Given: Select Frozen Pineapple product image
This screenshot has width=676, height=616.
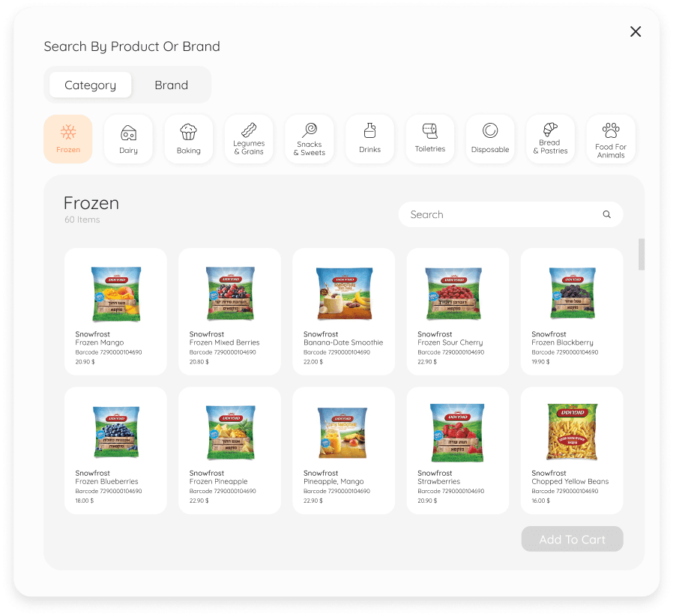Looking at the screenshot, I should 231,432.
